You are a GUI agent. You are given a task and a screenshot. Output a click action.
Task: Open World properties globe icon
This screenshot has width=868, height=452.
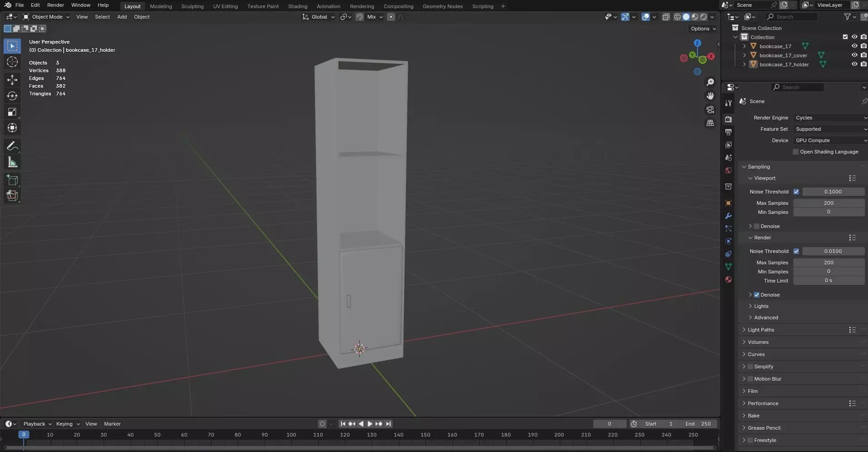pyautogui.click(x=728, y=170)
